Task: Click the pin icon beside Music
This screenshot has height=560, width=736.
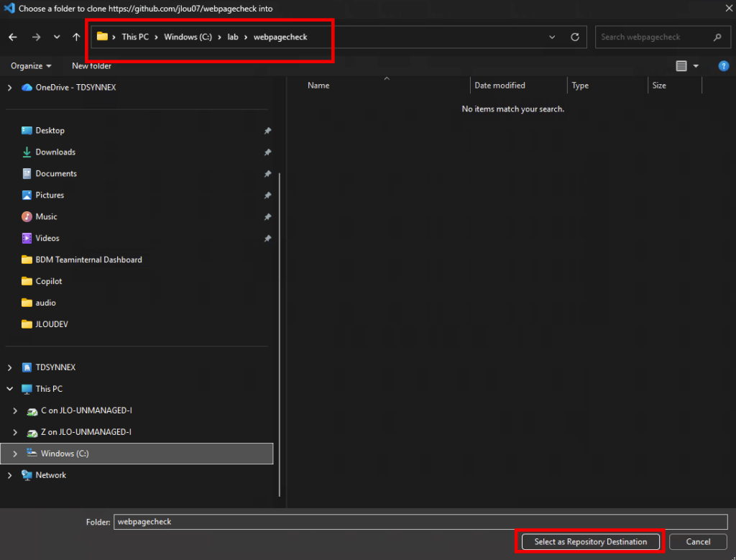Action: coord(267,217)
